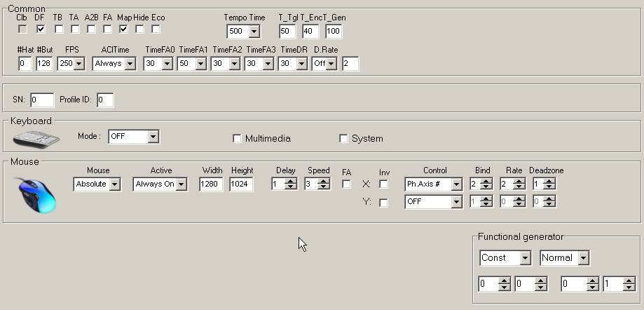Click the Y axis Bind spinner

point(481,201)
